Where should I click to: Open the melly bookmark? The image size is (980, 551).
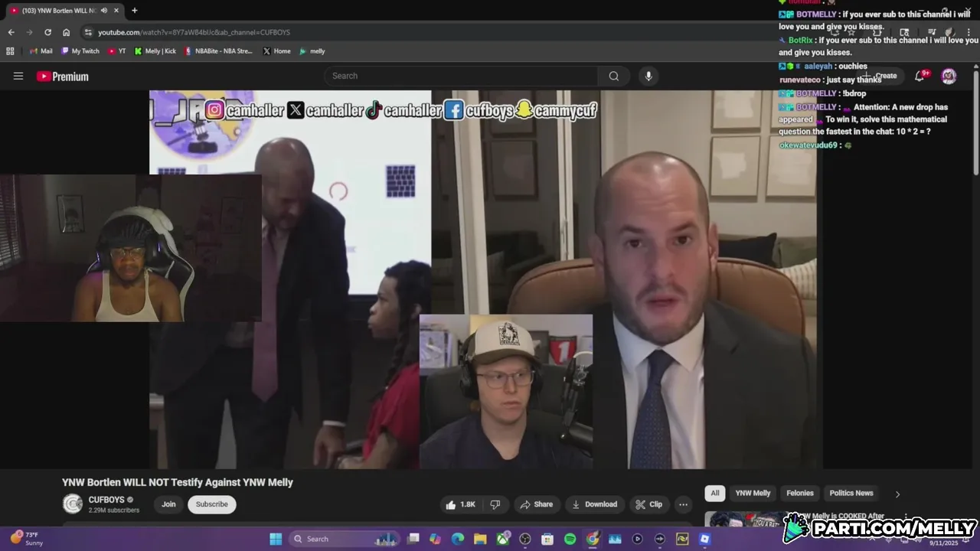coord(312,51)
